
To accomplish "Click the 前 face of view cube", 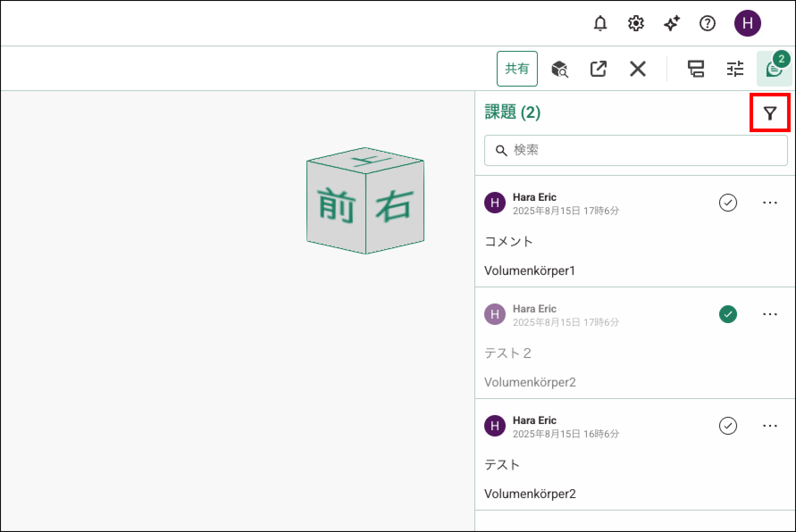I will coord(336,205).
